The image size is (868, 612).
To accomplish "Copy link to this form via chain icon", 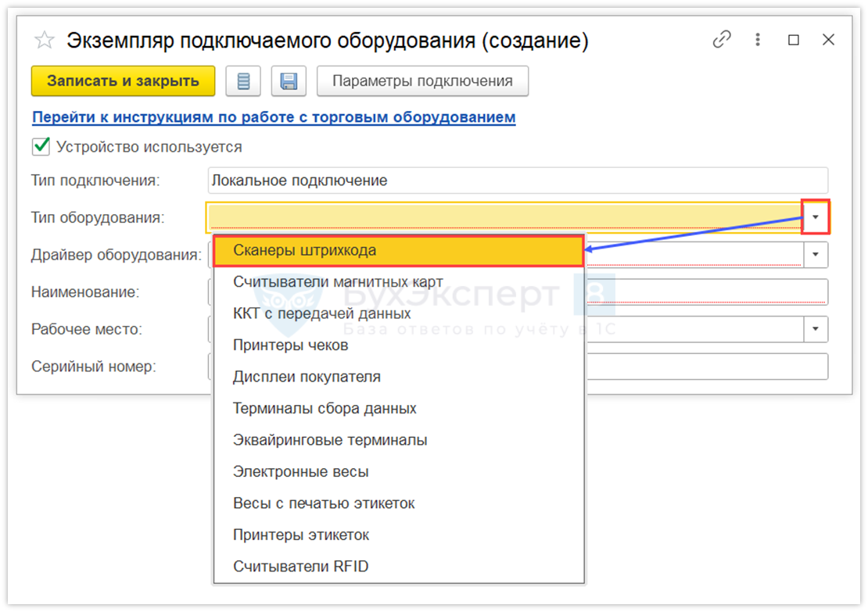I will 722,39.
